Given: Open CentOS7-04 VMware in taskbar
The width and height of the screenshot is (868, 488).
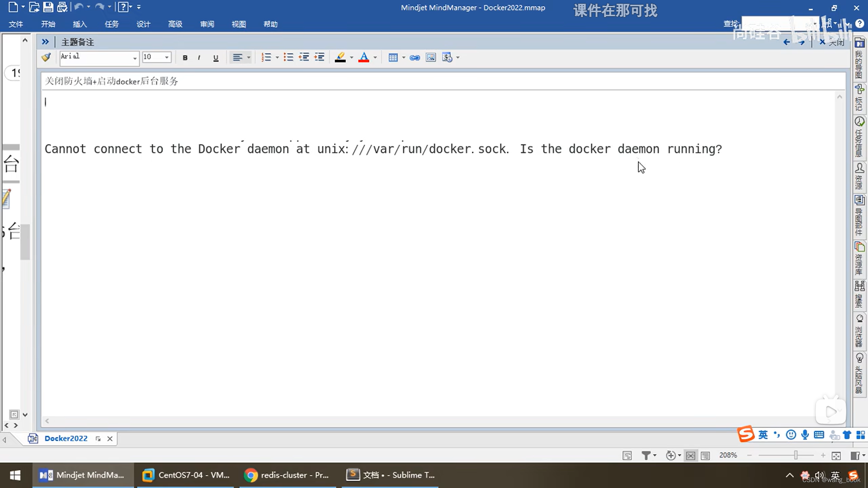Looking at the screenshot, I should [186, 475].
